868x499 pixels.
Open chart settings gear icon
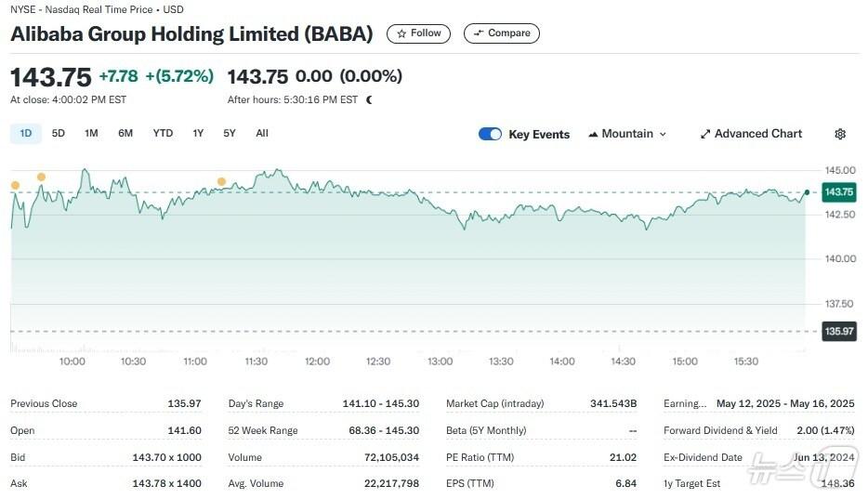click(x=840, y=134)
